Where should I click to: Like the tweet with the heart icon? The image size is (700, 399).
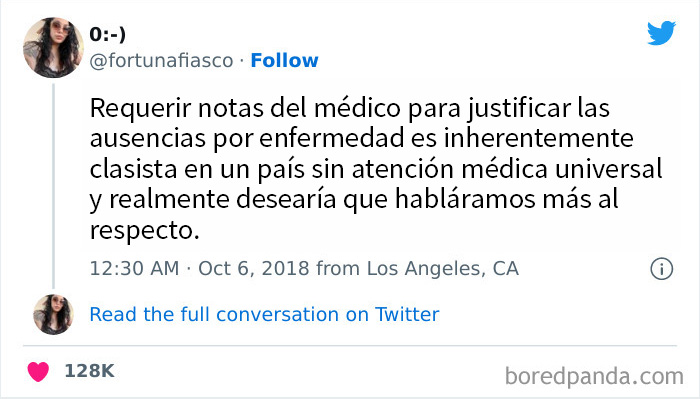[x=38, y=371]
